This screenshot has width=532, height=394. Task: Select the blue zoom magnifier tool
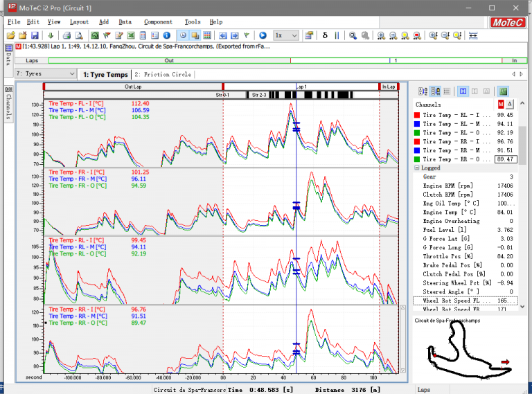[x=353, y=35]
